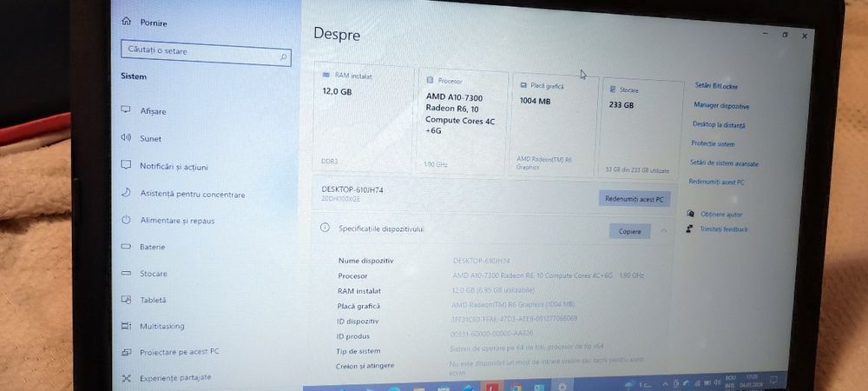Open Manager dispozitive link

click(x=721, y=105)
